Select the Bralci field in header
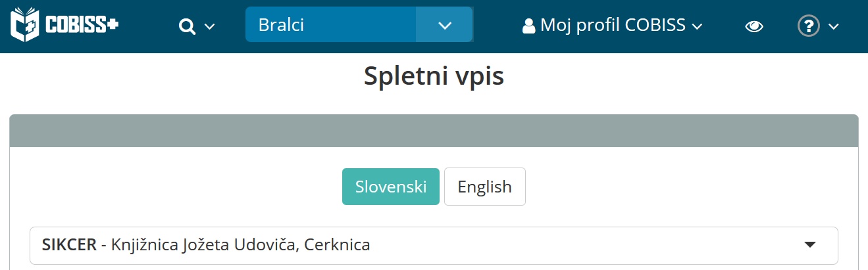Screen dimensions: 868x270 [x=330, y=24]
